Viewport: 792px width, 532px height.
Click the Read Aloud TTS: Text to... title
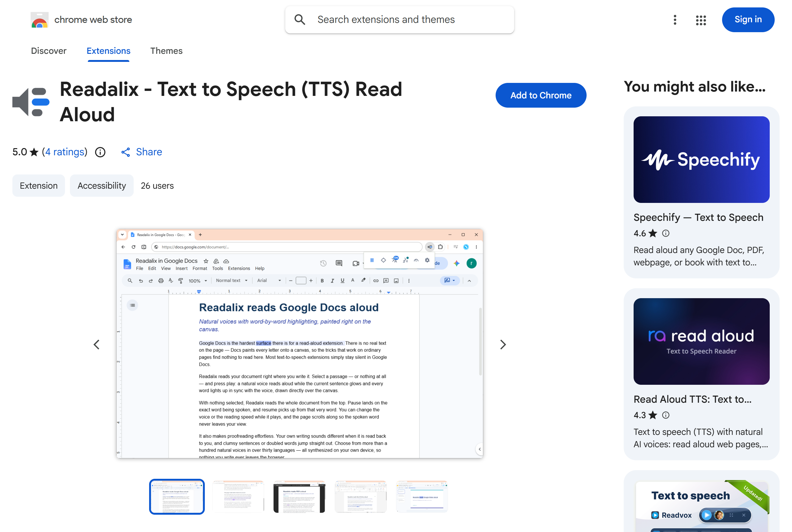tap(692, 399)
